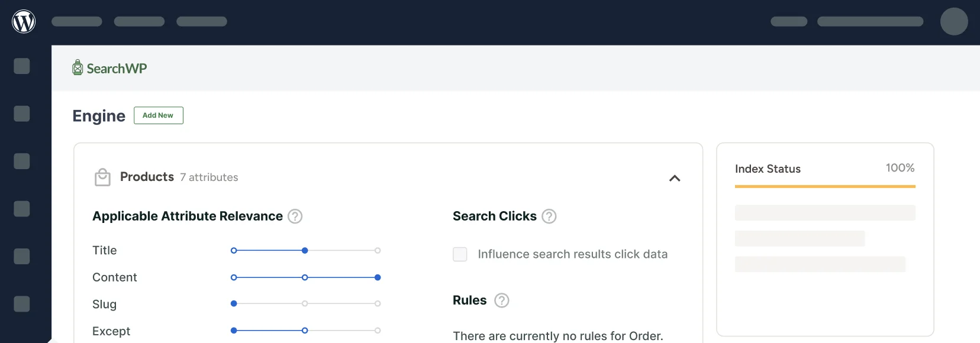Open help for Applicable Attribute Relevance

click(295, 216)
